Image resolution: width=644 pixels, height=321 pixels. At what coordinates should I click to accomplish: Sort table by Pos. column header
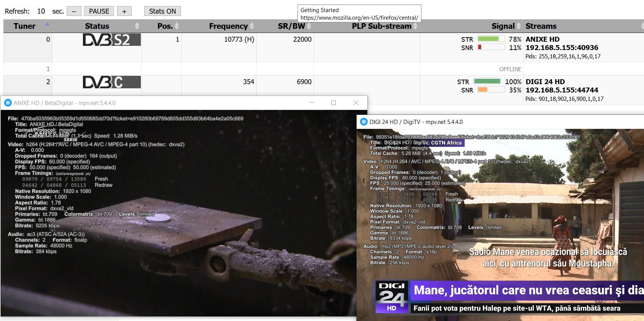click(165, 26)
